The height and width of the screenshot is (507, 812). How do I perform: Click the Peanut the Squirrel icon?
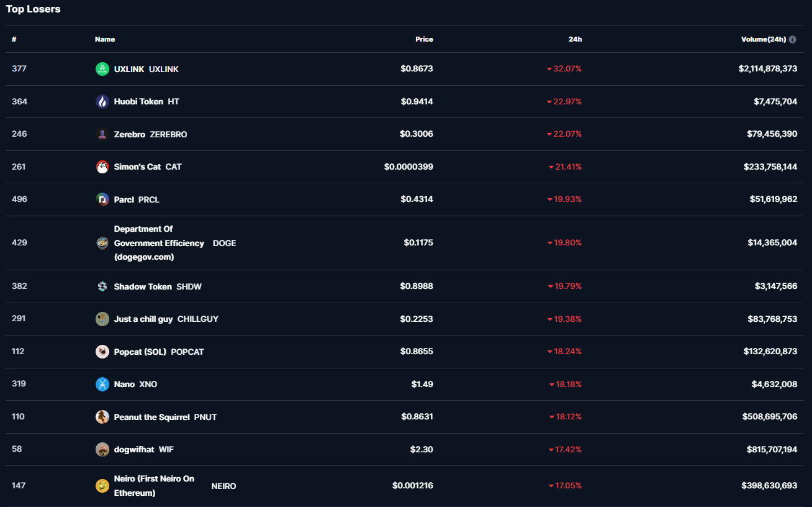(102, 417)
